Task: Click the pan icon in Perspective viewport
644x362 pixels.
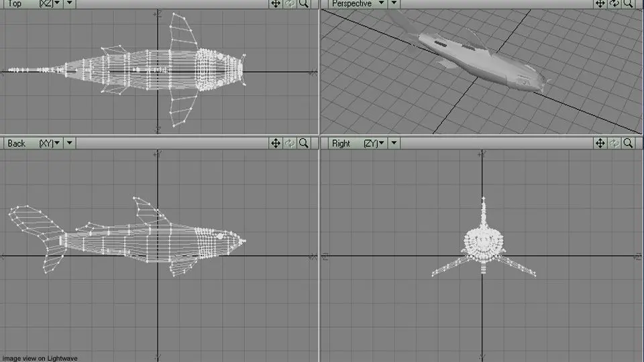Action: (x=600, y=4)
